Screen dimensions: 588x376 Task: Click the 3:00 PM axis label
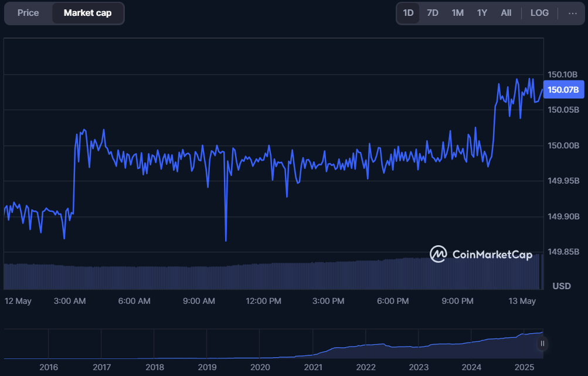[x=328, y=301]
